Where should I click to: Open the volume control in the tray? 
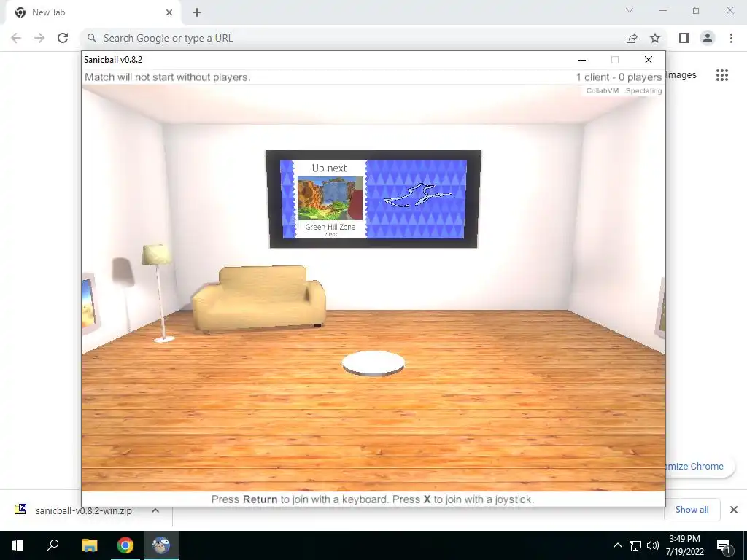pos(653,545)
